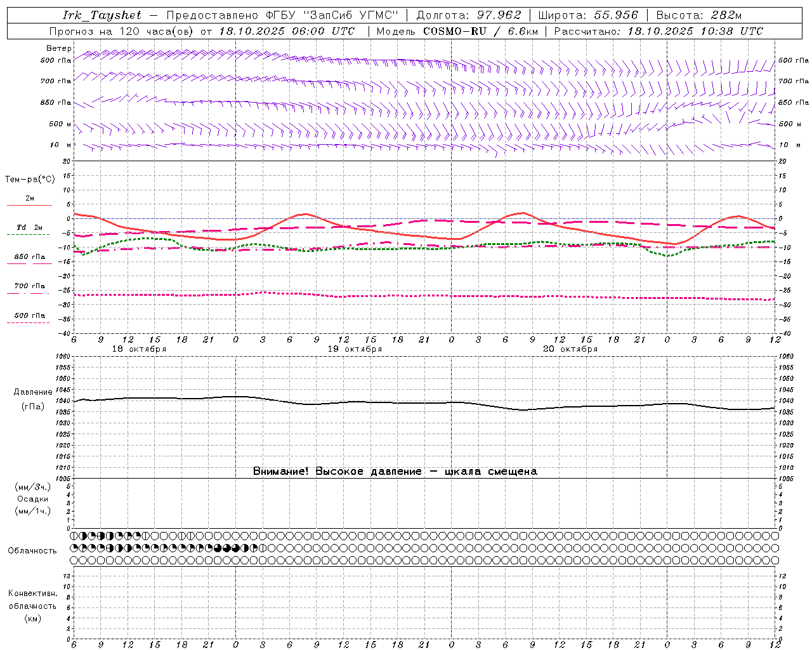Select the elevation label Высота: 282м
Image resolution: width=812 pixels, height=650 pixels.
(700, 15)
